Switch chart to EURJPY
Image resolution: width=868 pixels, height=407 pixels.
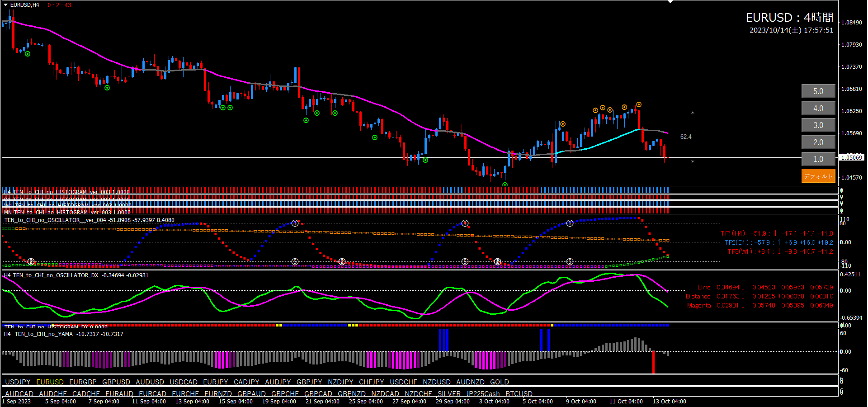[216, 382]
